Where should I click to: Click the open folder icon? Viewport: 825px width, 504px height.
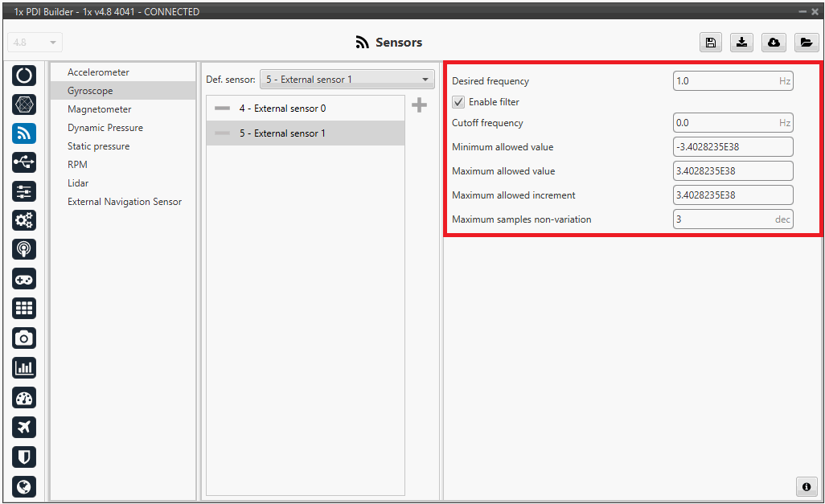click(x=806, y=43)
